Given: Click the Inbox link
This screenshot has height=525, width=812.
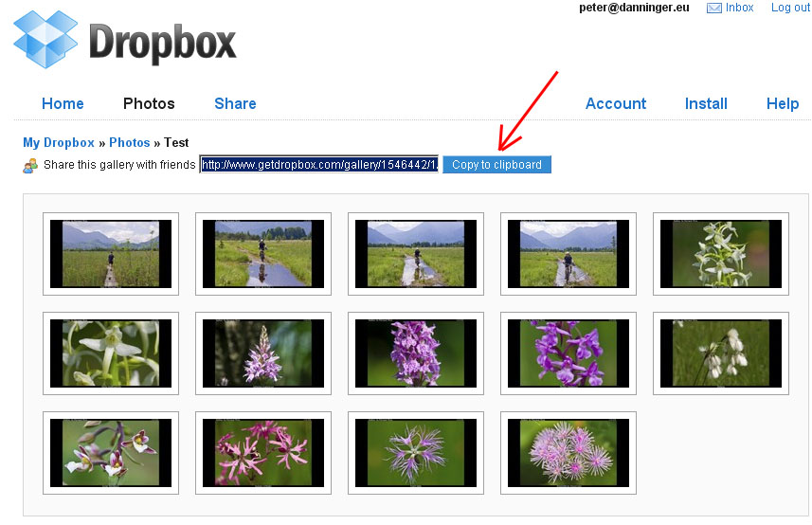Looking at the screenshot, I should coord(739,8).
